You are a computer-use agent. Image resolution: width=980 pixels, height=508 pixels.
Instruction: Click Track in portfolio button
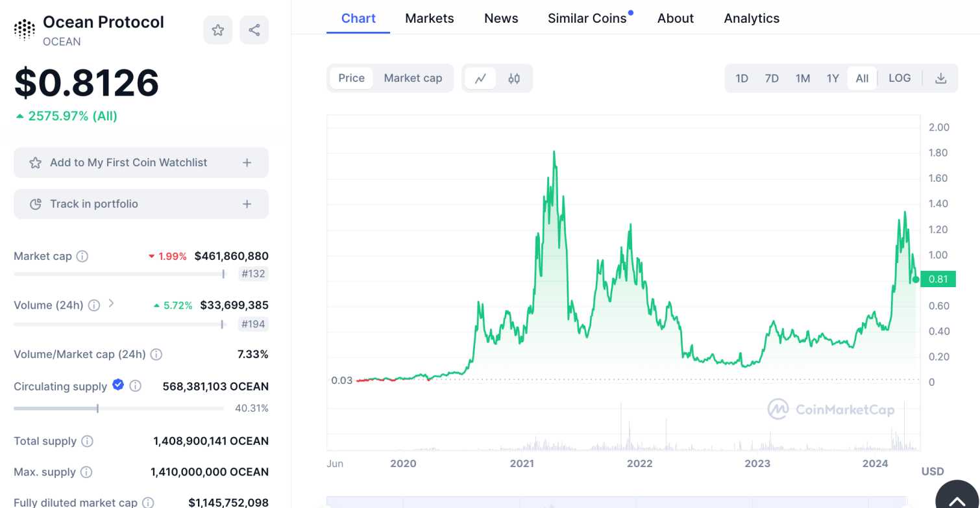coord(141,204)
